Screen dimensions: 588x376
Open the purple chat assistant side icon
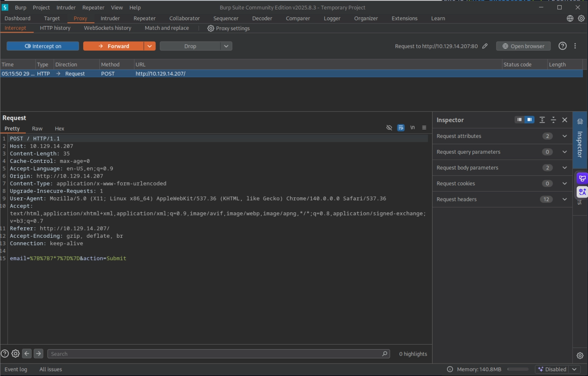click(x=582, y=178)
